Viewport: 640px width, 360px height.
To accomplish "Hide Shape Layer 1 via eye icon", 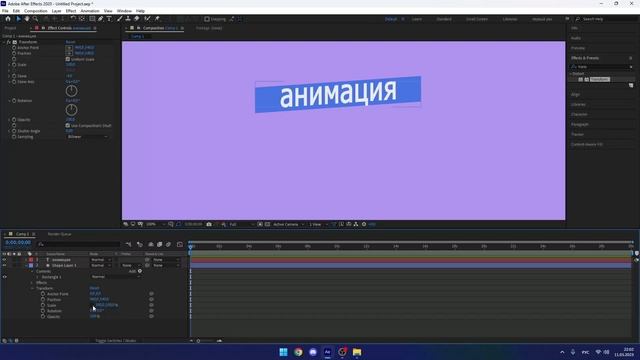I will click(x=4, y=265).
